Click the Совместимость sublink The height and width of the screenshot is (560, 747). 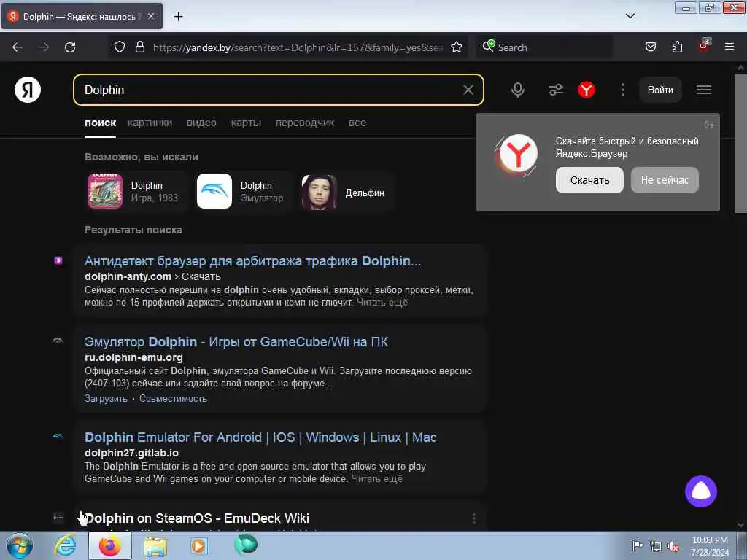173,399
